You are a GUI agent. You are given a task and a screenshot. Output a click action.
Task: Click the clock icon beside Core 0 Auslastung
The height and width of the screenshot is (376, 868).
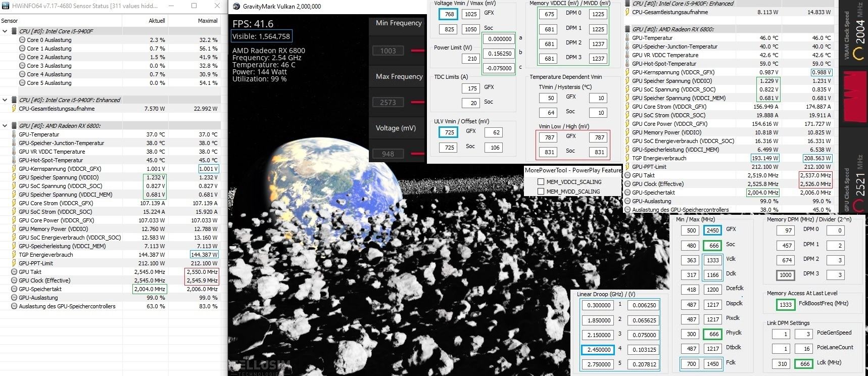tap(22, 40)
